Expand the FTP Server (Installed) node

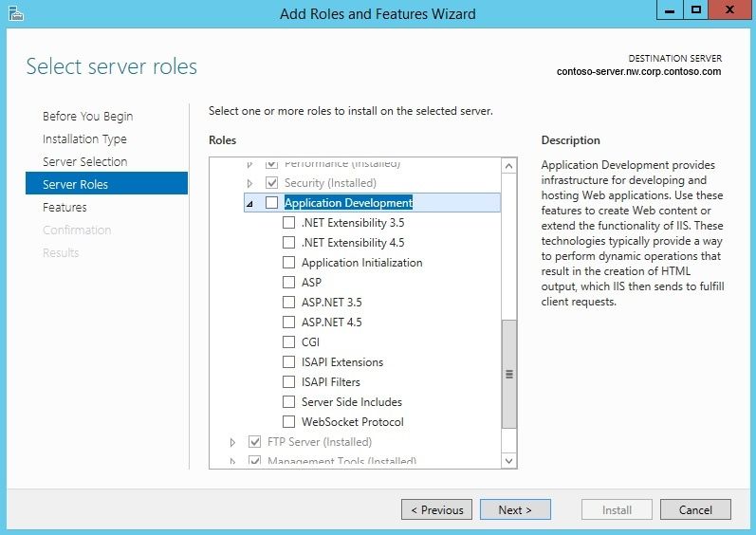pos(233,442)
